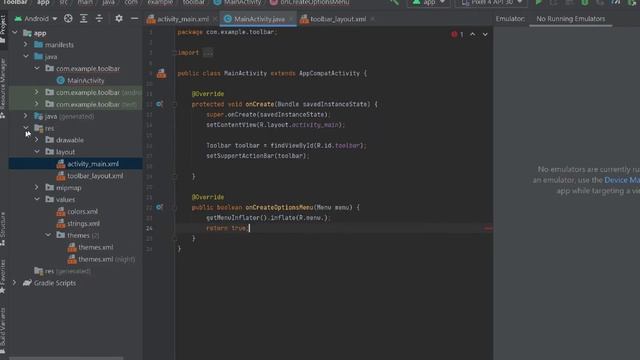Close the activity_main.xml editor tab
Screen dimensions: 640x360
pos(215,19)
